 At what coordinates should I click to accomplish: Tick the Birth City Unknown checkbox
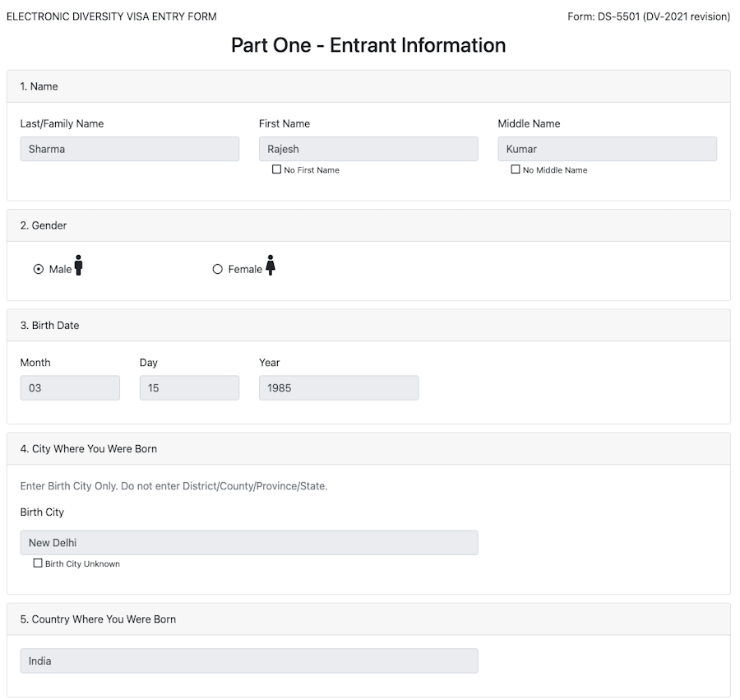[x=38, y=563]
